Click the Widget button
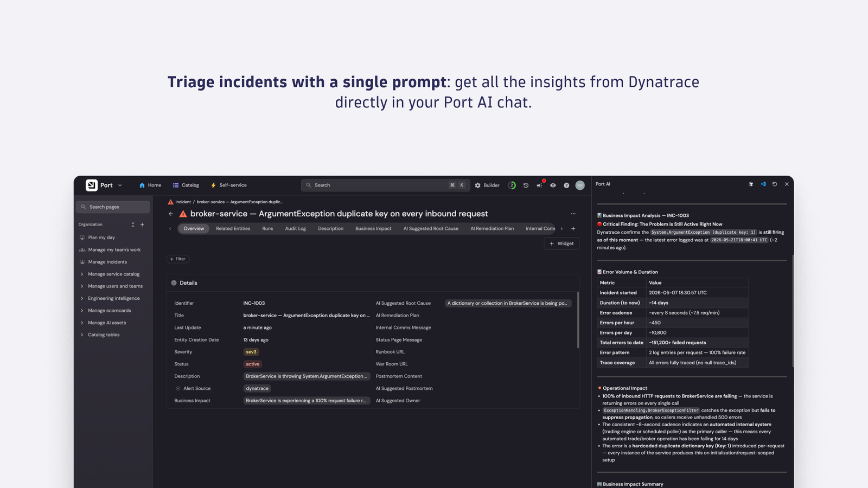 tap(561, 244)
